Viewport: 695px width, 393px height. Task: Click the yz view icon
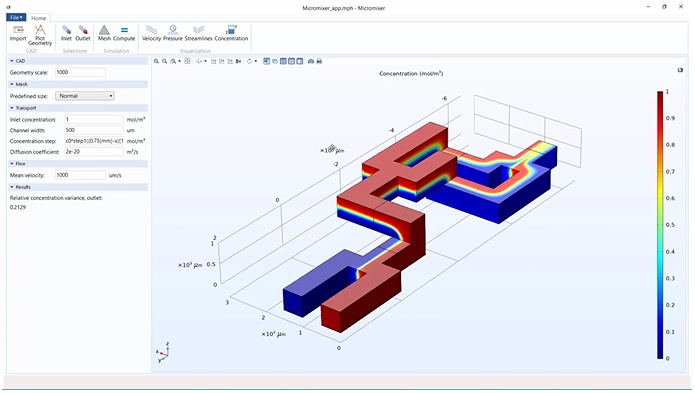[222, 61]
